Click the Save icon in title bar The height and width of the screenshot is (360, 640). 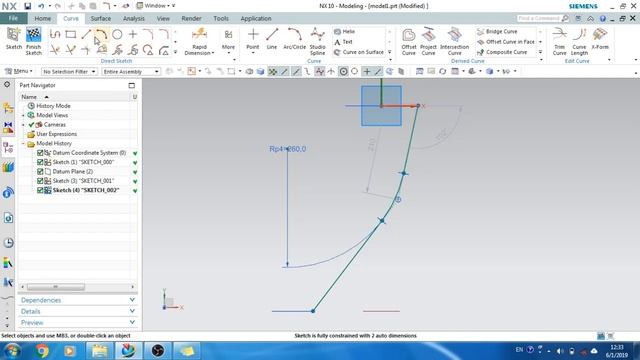click(27, 6)
